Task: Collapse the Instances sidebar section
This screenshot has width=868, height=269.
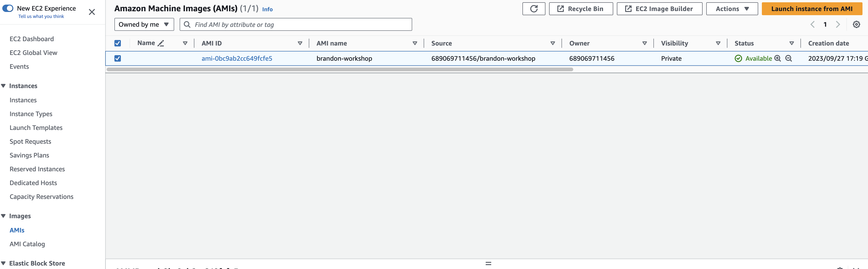Action: [x=3, y=86]
